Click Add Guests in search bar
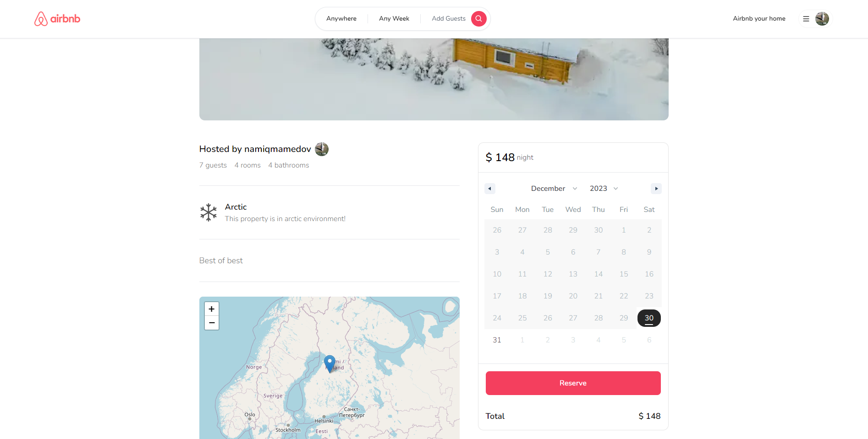Viewport: 868px width, 439px height. pos(449,19)
